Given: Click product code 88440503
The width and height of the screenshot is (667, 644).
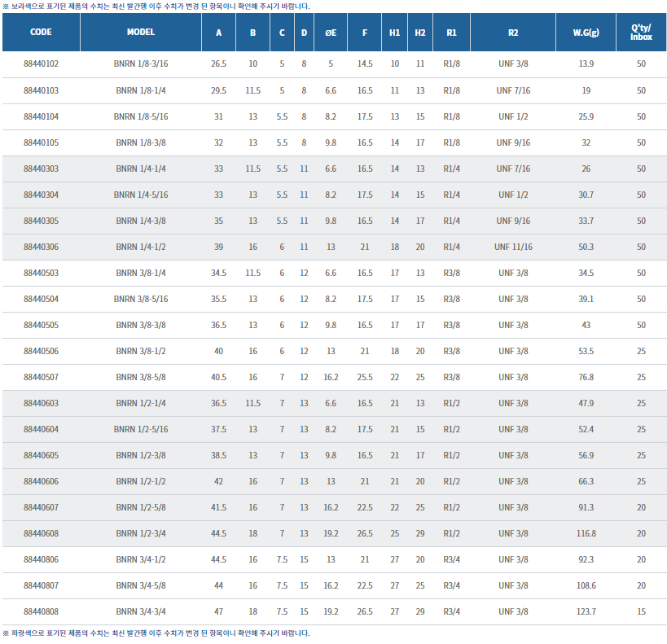Looking at the screenshot, I should pyautogui.click(x=41, y=273).
